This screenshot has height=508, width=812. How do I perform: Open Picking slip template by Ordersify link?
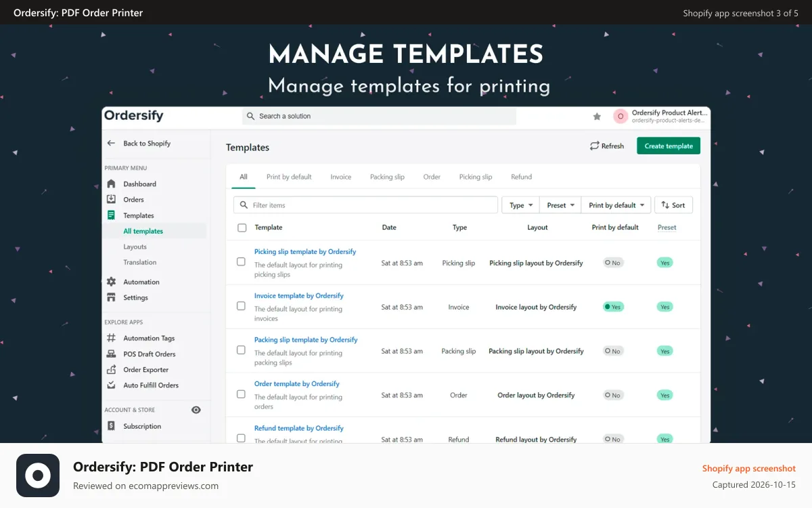(305, 251)
